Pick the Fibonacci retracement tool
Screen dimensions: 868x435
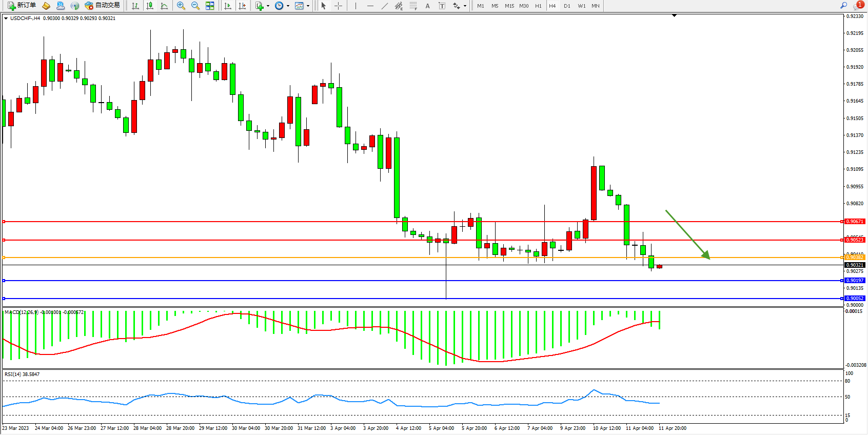[413, 6]
